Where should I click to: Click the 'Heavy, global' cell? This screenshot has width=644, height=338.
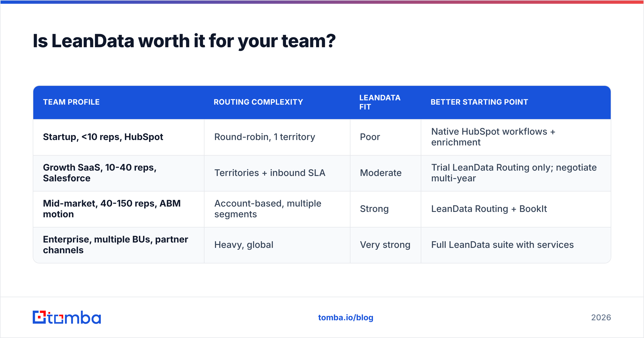coord(277,245)
